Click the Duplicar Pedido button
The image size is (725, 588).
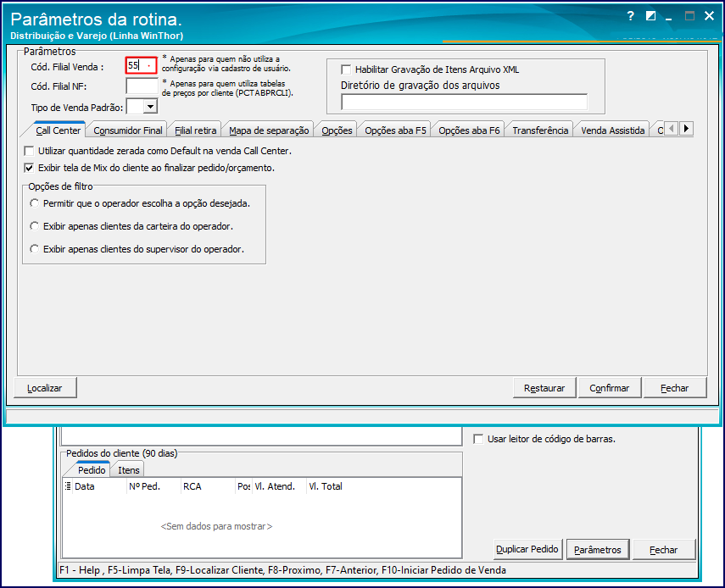pos(527,549)
